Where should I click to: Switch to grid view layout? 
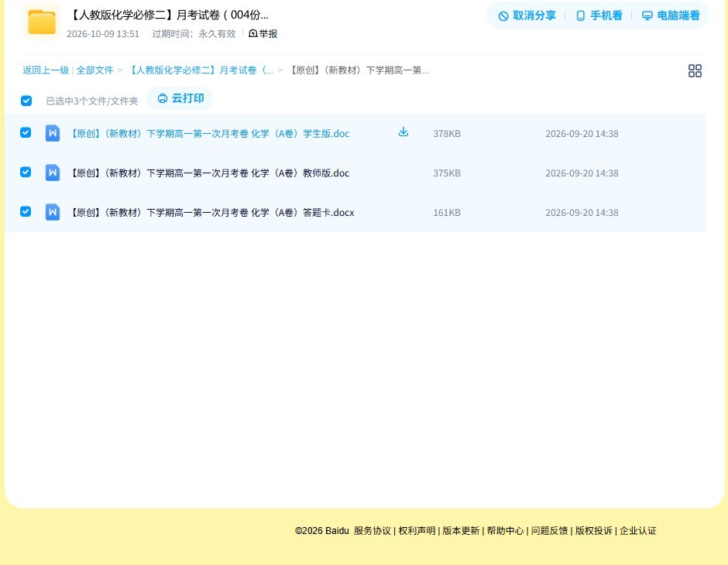(695, 71)
